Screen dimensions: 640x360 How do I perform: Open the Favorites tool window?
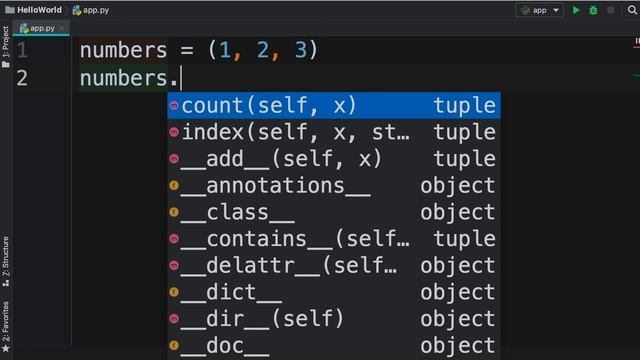pos(6,327)
